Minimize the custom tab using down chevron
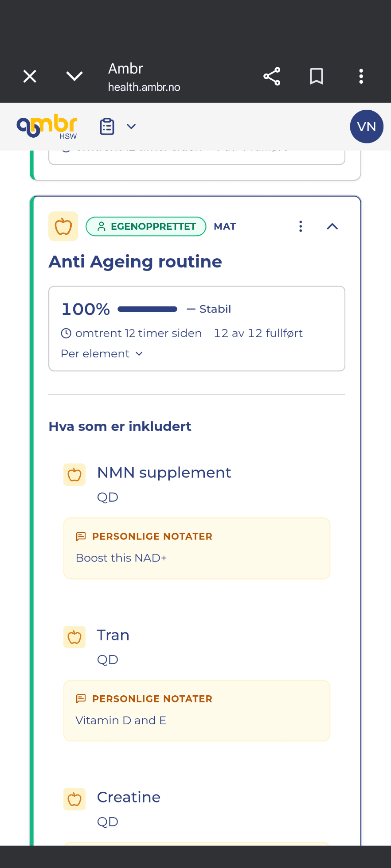This screenshot has width=391, height=868. pyautogui.click(x=74, y=76)
